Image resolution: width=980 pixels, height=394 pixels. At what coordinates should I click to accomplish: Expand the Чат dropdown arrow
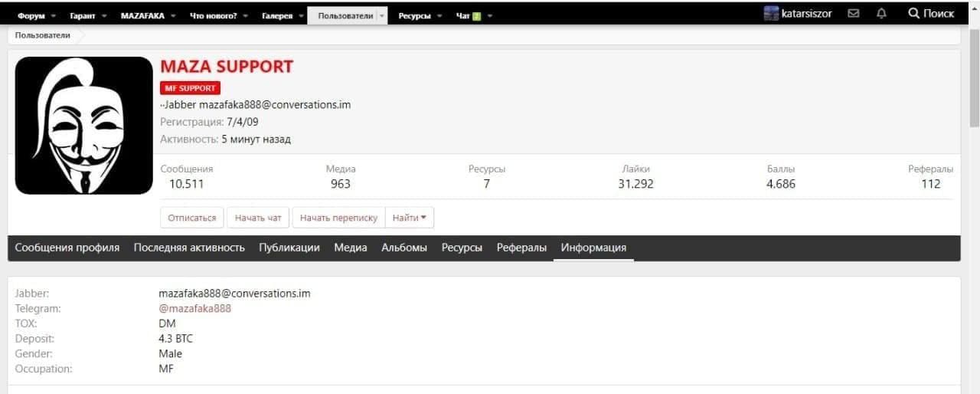(x=489, y=16)
